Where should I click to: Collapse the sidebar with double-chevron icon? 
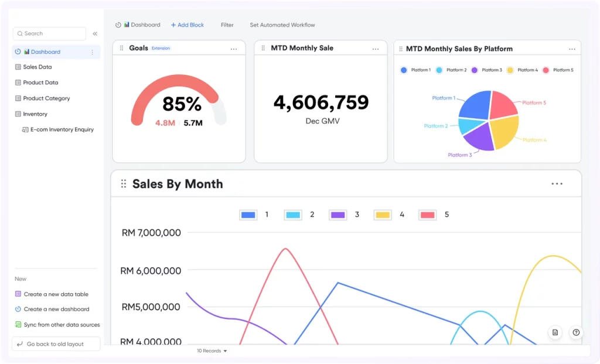[95, 33]
